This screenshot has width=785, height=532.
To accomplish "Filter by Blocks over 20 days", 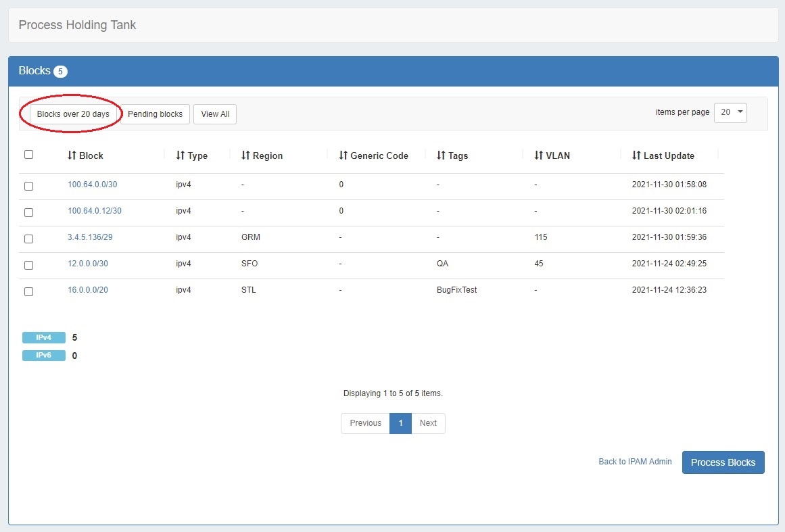I will [x=73, y=114].
